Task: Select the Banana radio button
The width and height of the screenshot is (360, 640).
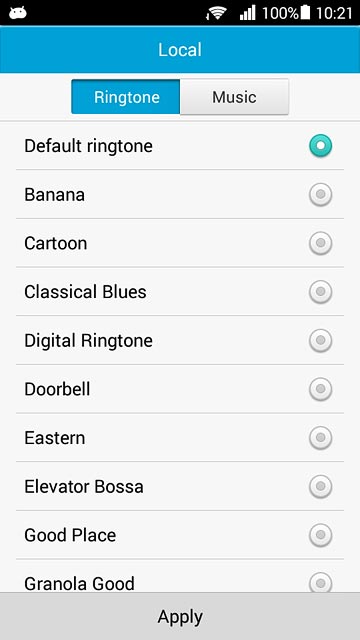Action: 320,195
